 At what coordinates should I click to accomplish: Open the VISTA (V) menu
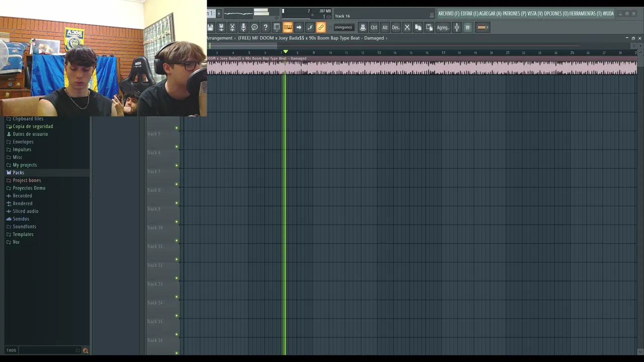click(535, 14)
